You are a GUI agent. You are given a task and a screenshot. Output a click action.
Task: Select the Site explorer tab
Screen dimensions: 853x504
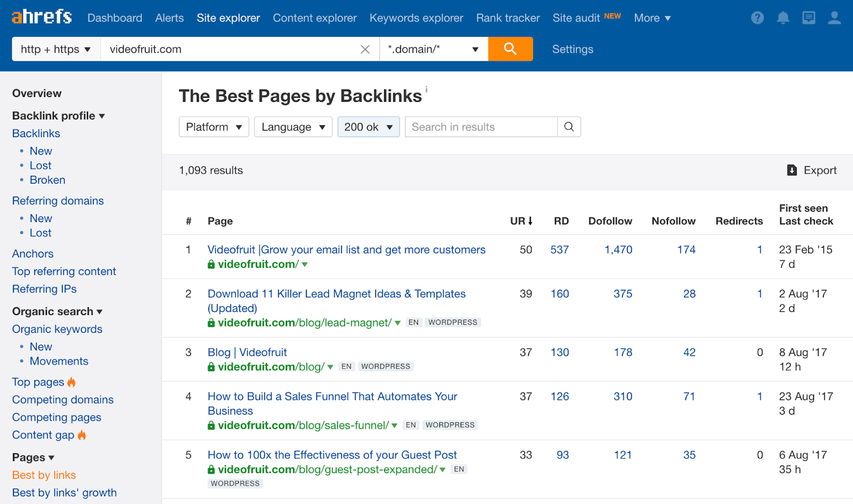[x=228, y=18]
